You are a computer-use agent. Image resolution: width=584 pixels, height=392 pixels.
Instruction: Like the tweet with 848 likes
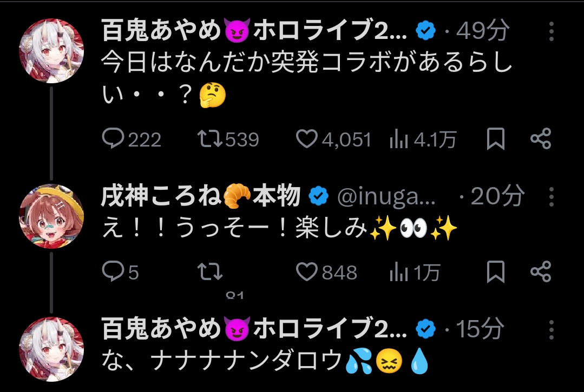[306, 272]
